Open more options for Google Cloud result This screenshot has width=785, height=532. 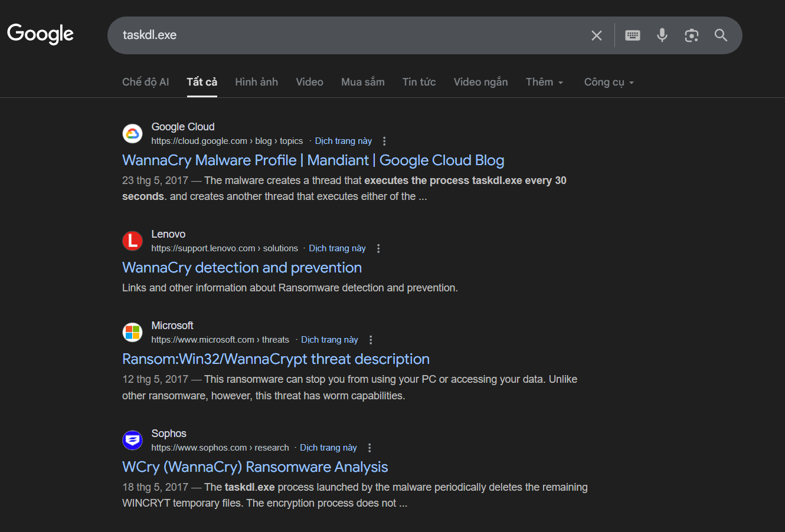pos(384,141)
